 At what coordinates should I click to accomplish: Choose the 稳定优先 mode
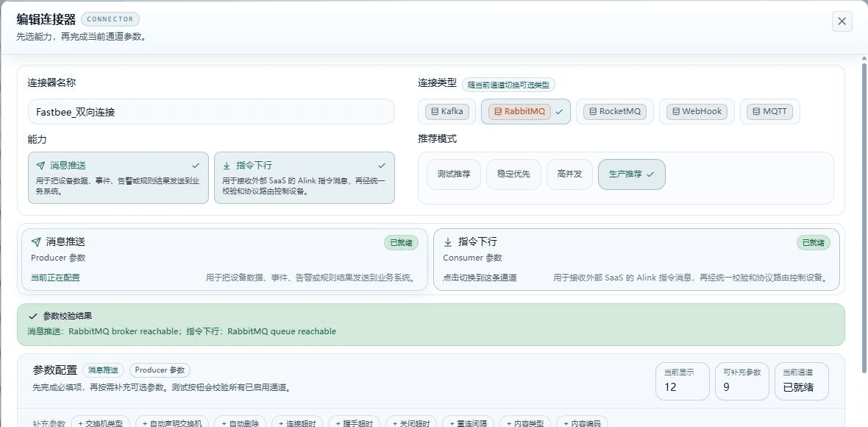click(x=513, y=174)
